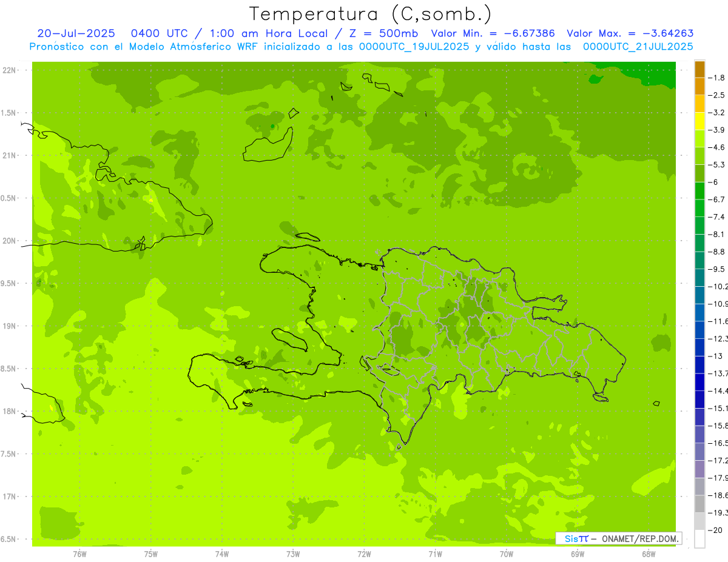Click the '70W' longitude label
728x562 pixels.
[507, 554]
